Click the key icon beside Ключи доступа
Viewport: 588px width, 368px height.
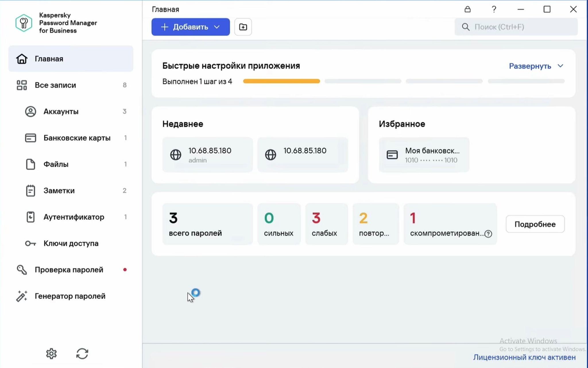click(x=30, y=243)
